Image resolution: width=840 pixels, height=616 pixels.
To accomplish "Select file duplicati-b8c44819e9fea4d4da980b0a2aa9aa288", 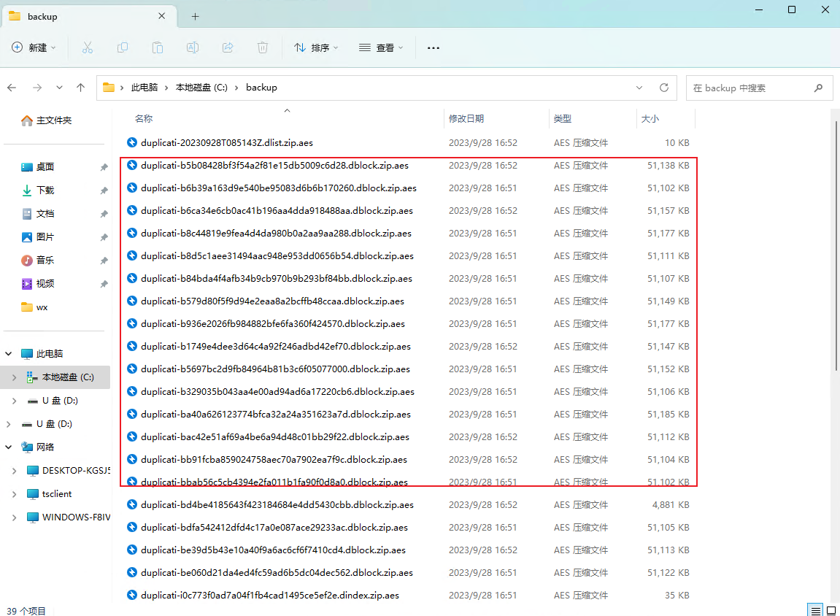I will coord(408,233).
